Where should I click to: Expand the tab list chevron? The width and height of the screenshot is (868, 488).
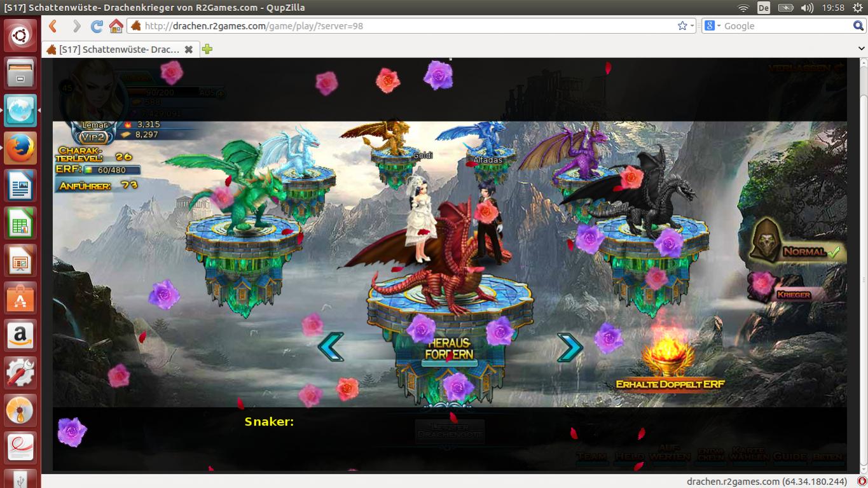862,50
